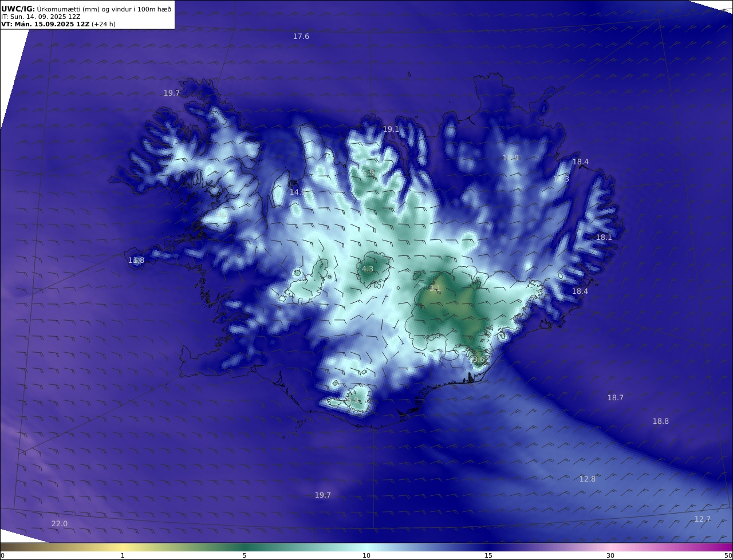
Task: Click the 18.4 value off northeast coast
Action: (x=581, y=162)
